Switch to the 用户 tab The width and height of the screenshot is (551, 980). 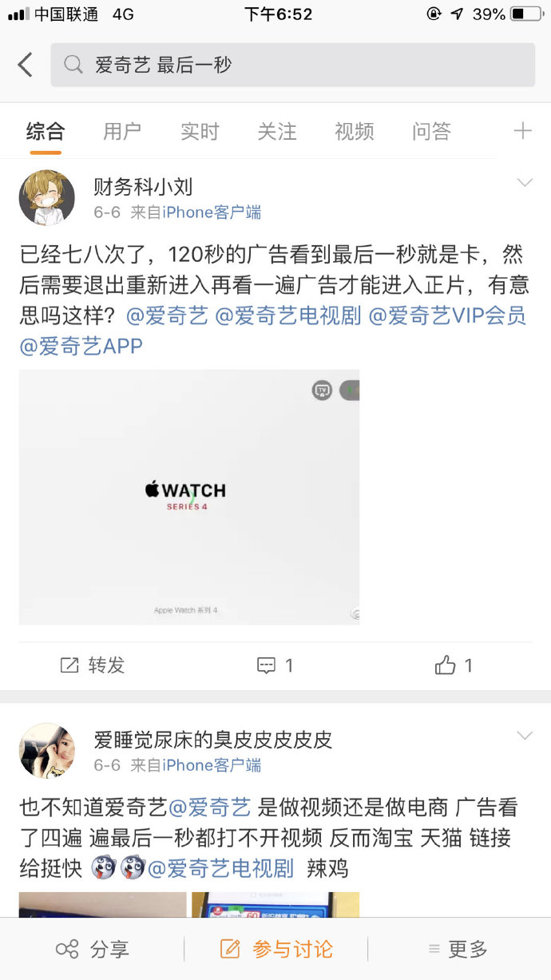(122, 131)
